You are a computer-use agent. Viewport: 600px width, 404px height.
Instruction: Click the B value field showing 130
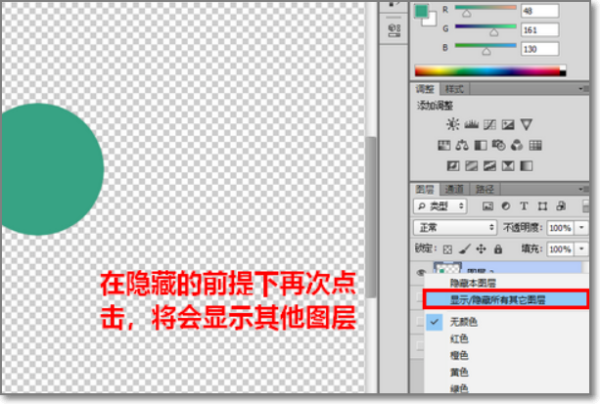click(540, 49)
